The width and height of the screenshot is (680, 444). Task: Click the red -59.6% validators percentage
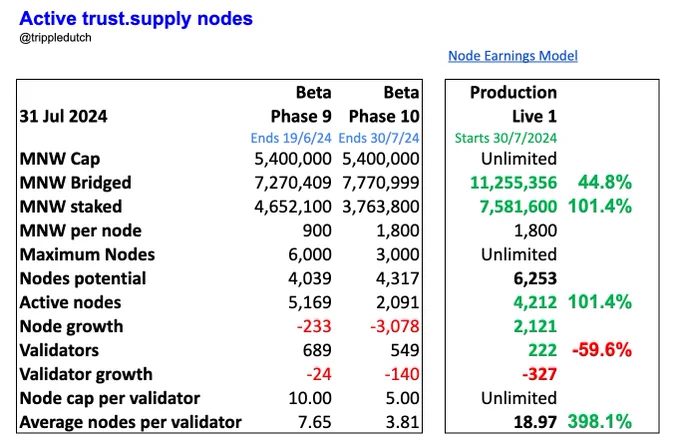[x=602, y=349]
